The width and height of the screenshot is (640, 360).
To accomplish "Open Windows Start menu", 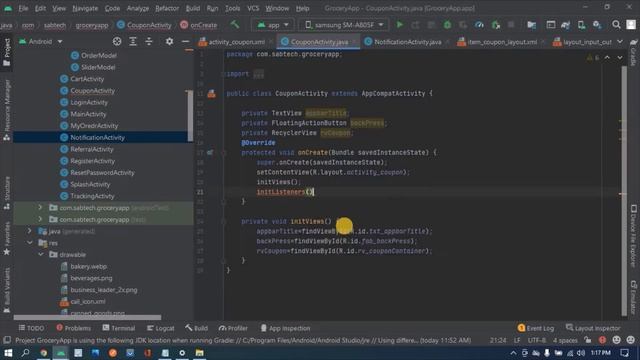I will pyautogui.click(x=8, y=353).
